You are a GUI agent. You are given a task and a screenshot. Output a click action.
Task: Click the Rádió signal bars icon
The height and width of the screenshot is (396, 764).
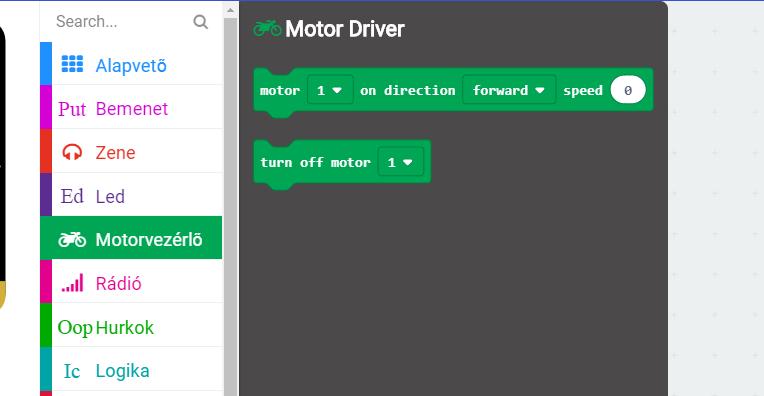(73, 283)
